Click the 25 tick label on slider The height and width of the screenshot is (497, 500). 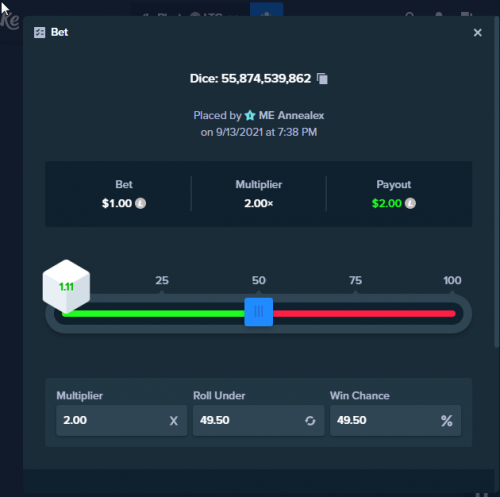162,280
